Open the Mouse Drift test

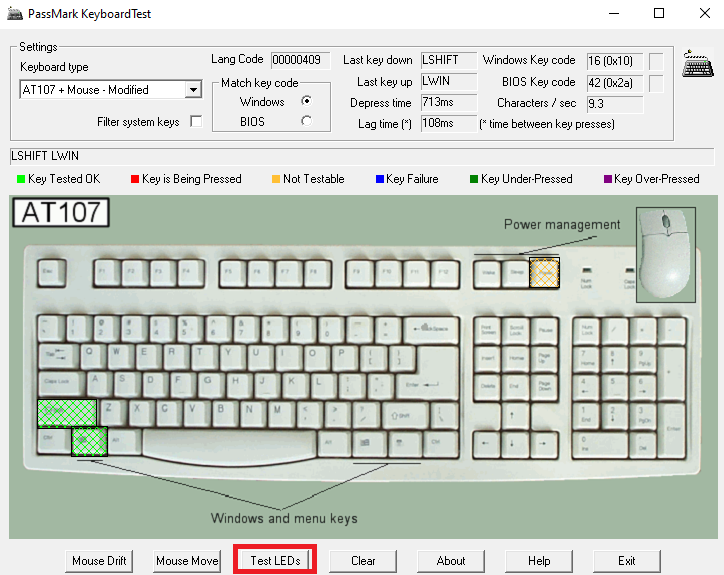[99, 561]
